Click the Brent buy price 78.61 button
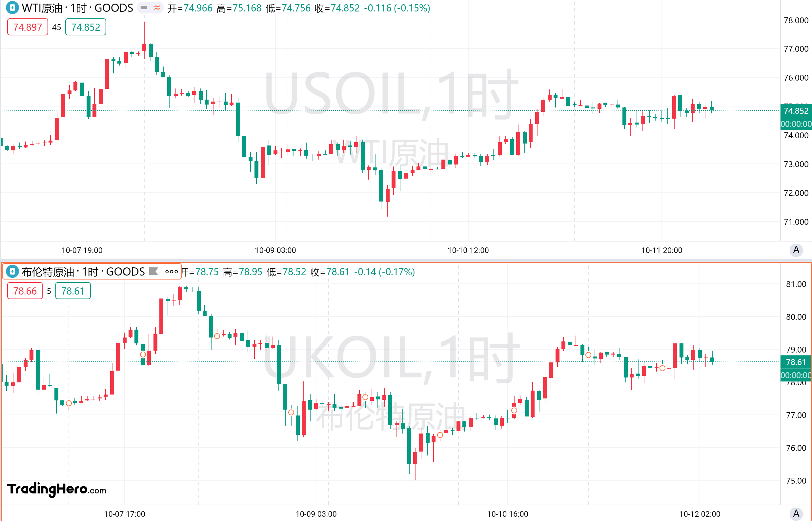Image resolution: width=812 pixels, height=521 pixels. pos(73,291)
